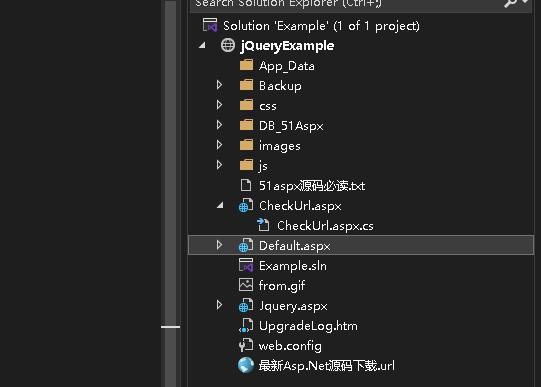Click the Jquery.aspx web form icon
The width and height of the screenshot is (541, 387).
[246, 305]
